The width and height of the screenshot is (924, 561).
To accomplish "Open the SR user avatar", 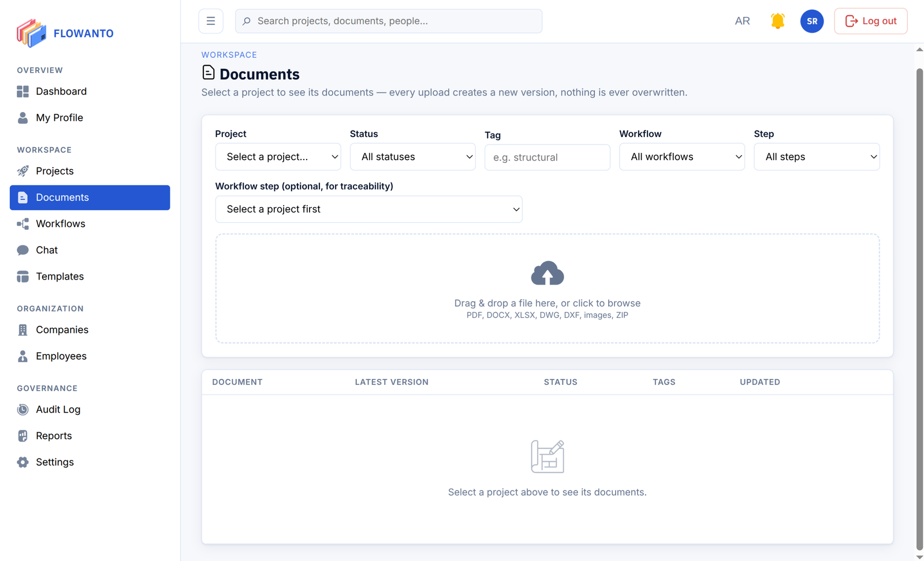I will [812, 21].
